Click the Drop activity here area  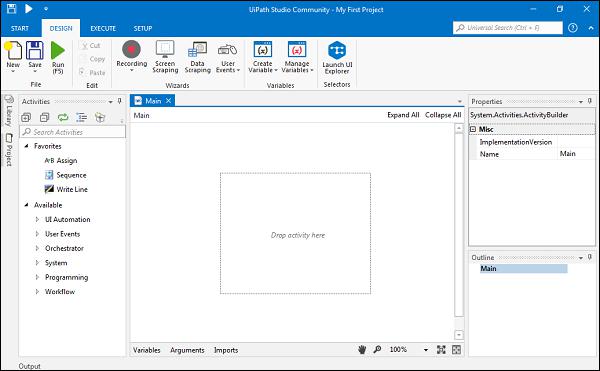click(295, 233)
